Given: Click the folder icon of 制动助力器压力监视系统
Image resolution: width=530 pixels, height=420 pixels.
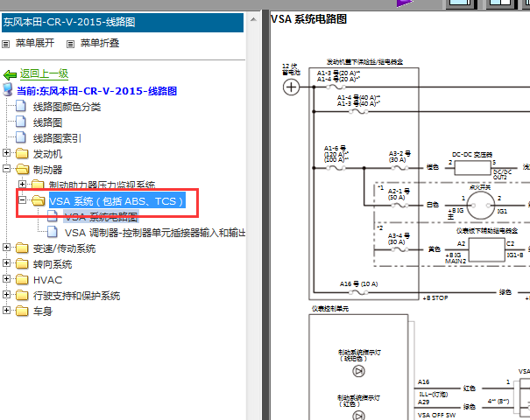Looking at the screenshot, I should click(38, 185).
